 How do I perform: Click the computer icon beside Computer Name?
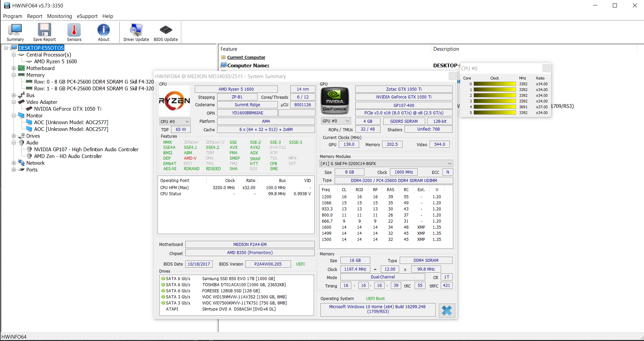223,65
